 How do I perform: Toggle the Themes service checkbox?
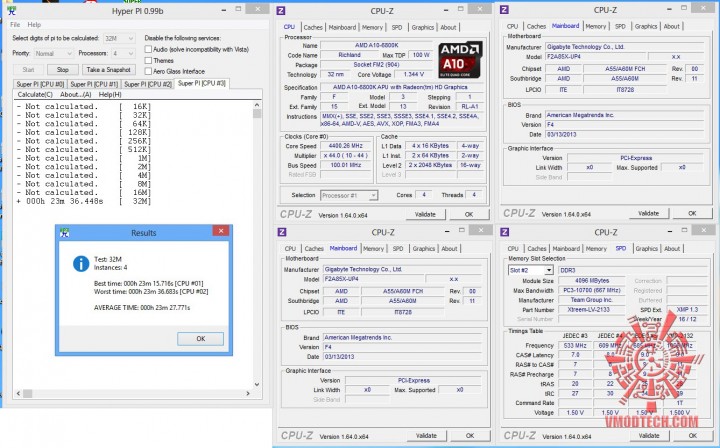pos(148,60)
